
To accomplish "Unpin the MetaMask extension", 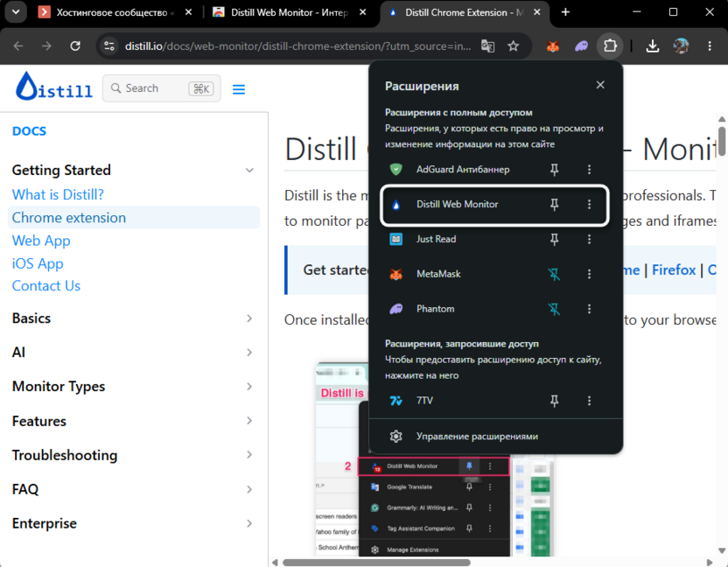I will click(555, 274).
